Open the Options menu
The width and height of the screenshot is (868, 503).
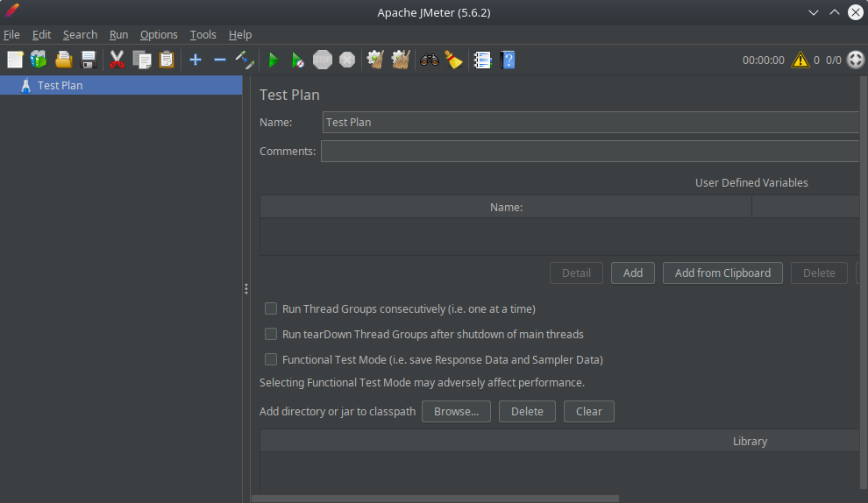pyautogui.click(x=159, y=34)
